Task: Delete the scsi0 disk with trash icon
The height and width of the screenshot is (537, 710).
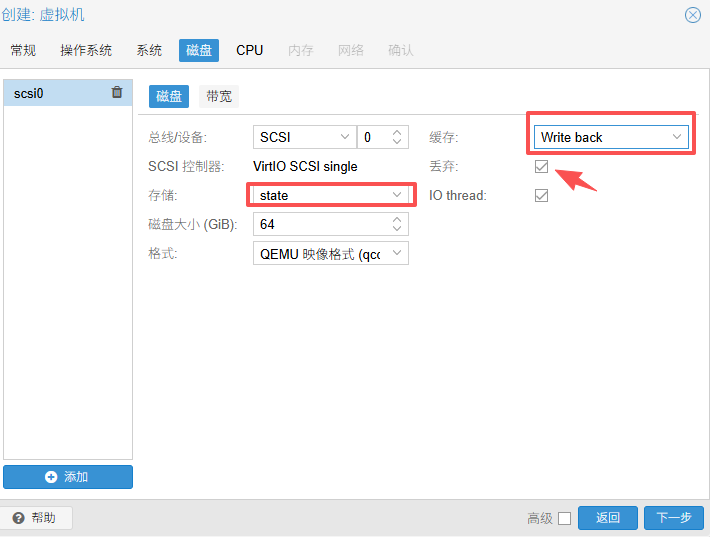Action: click(117, 93)
